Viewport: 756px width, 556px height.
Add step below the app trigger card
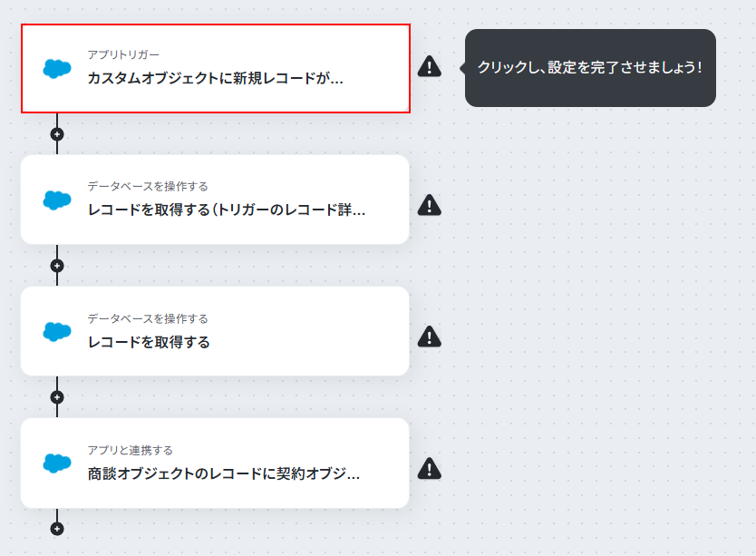click(x=57, y=134)
